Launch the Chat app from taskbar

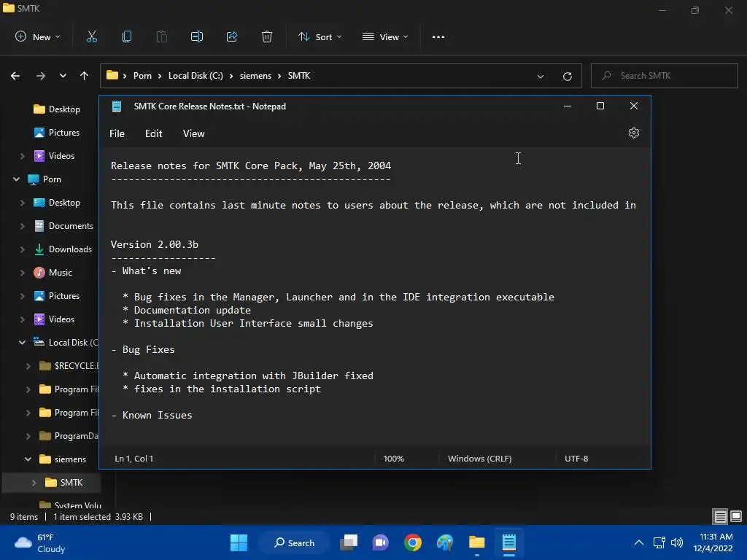(x=380, y=542)
